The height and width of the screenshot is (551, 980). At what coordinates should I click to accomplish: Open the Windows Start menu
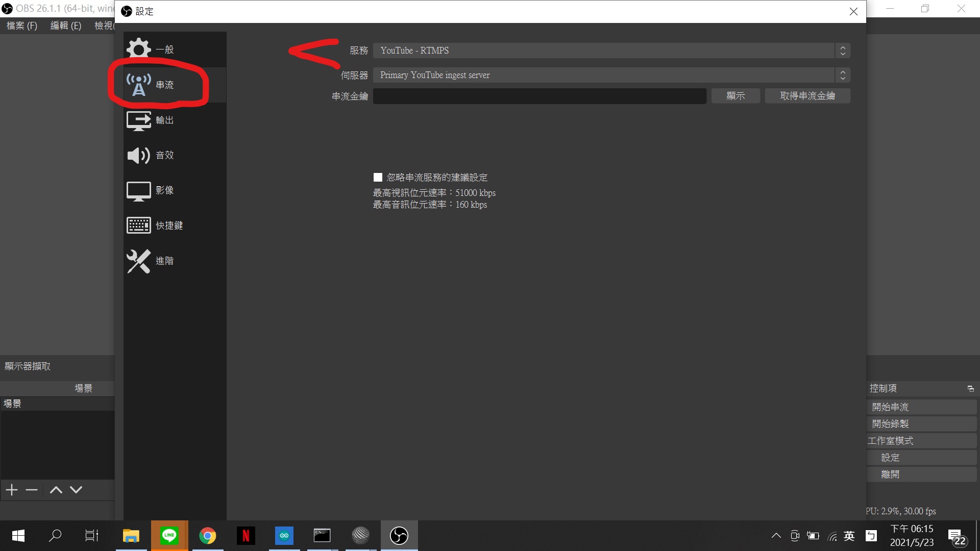pos(18,536)
